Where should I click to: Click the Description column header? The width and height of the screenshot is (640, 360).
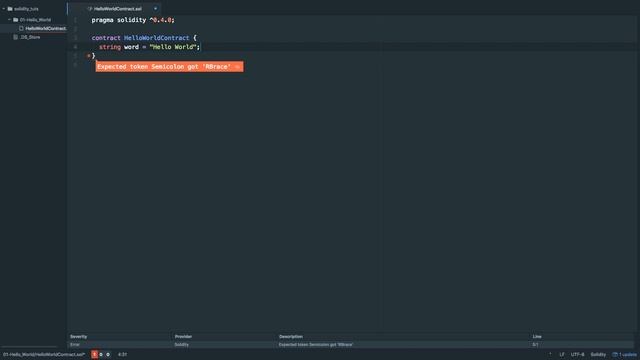[x=291, y=337]
